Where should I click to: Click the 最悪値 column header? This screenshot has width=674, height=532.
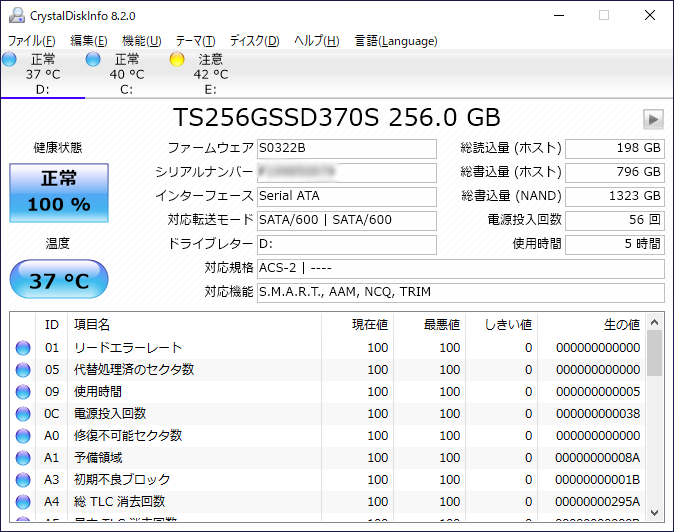point(429,324)
